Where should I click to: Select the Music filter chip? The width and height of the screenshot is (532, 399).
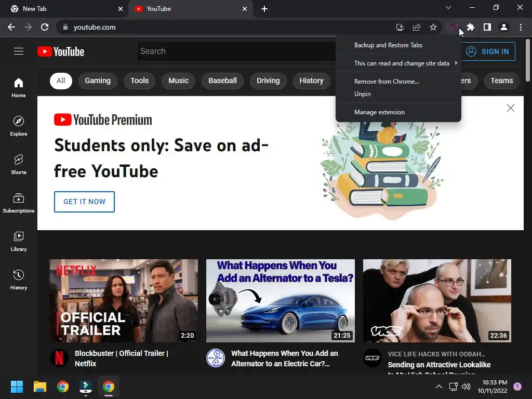(x=179, y=81)
